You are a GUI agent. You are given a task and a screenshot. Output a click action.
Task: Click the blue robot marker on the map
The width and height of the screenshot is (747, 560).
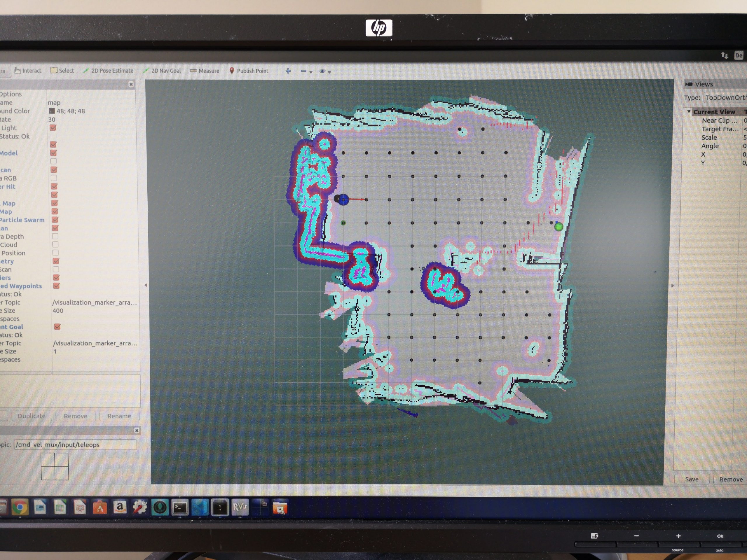(x=343, y=199)
